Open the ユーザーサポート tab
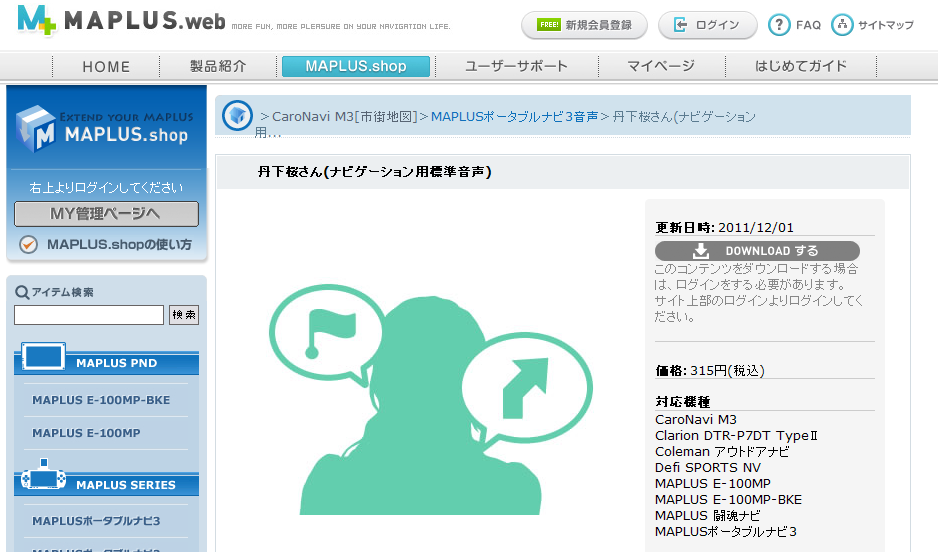The height and width of the screenshot is (552, 938). pos(516,66)
